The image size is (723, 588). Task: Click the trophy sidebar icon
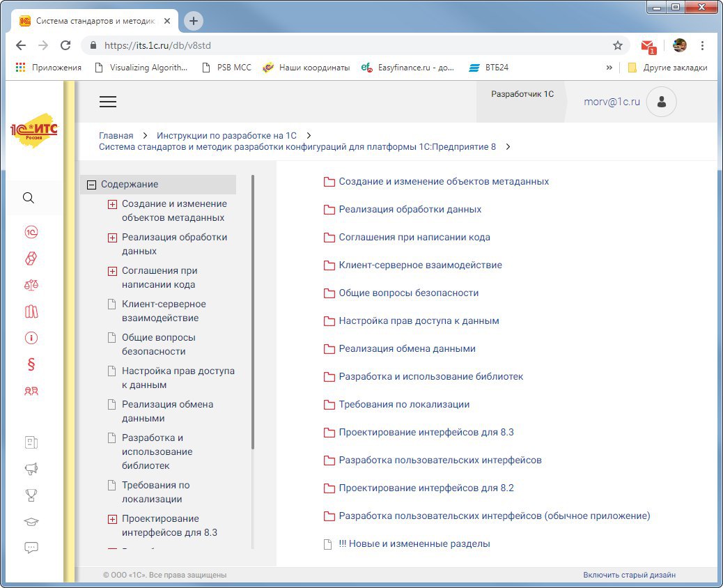tap(31, 495)
